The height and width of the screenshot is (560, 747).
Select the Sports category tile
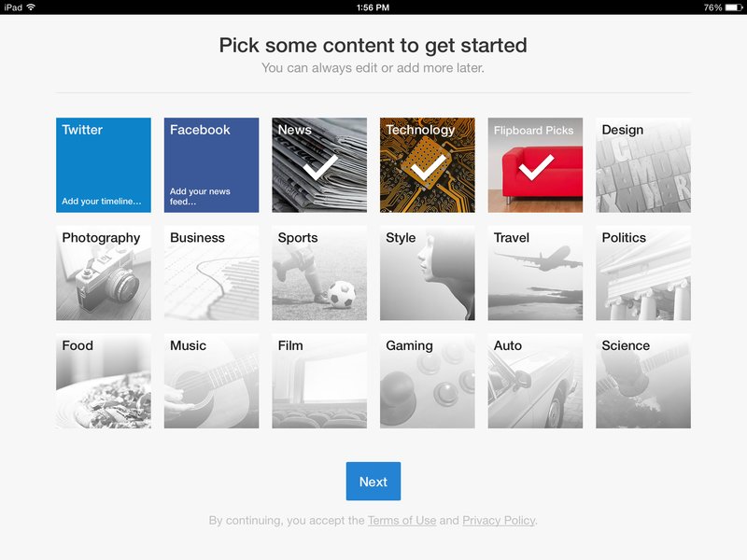point(319,273)
